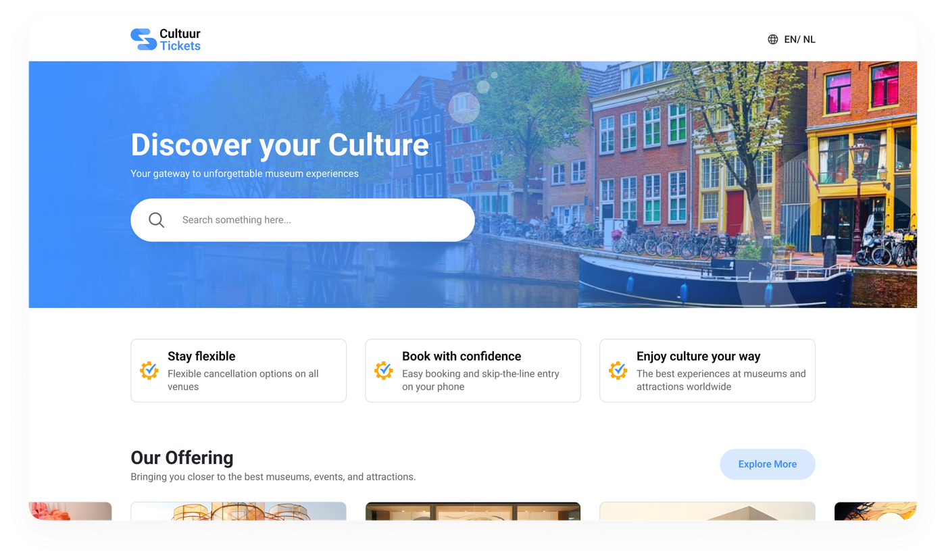This screenshot has width=946, height=560.
Task: Click the search input field
Action: 304,220
